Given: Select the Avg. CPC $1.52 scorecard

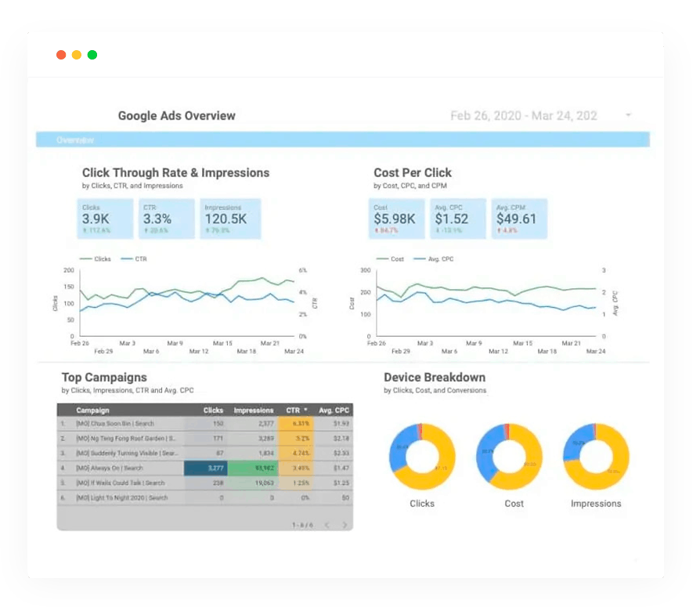Looking at the screenshot, I should point(458,219).
